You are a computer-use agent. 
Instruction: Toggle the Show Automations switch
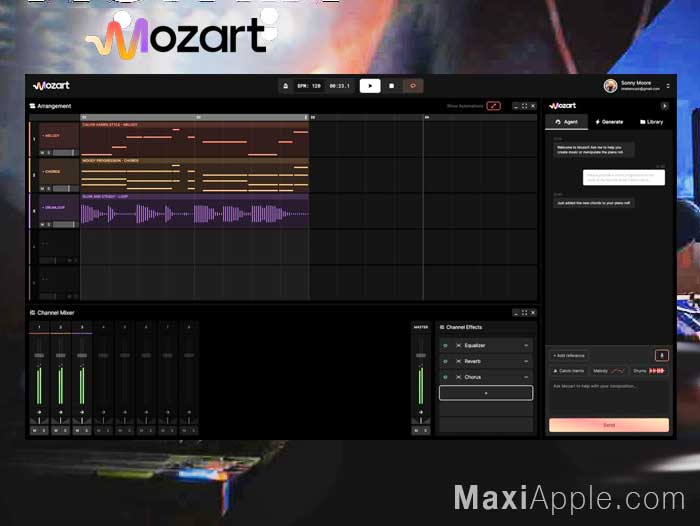point(493,106)
